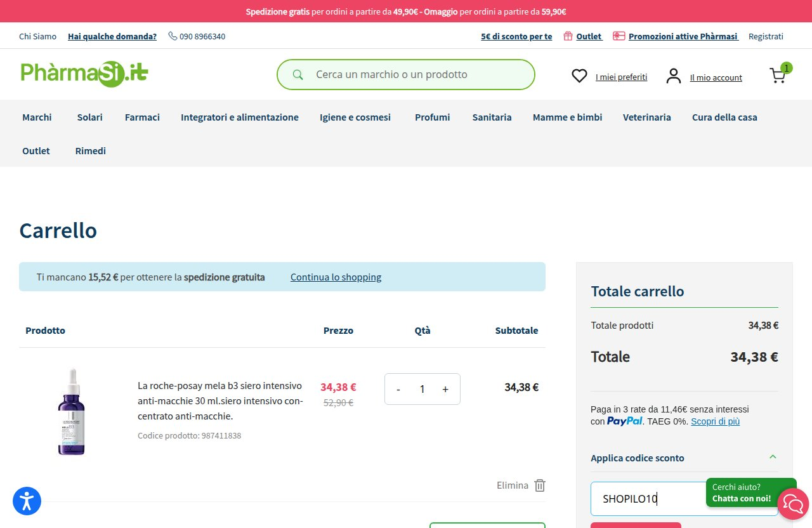Click the search box for products
Screen dimensions: 812x528
pyautogui.click(x=406, y=75)
